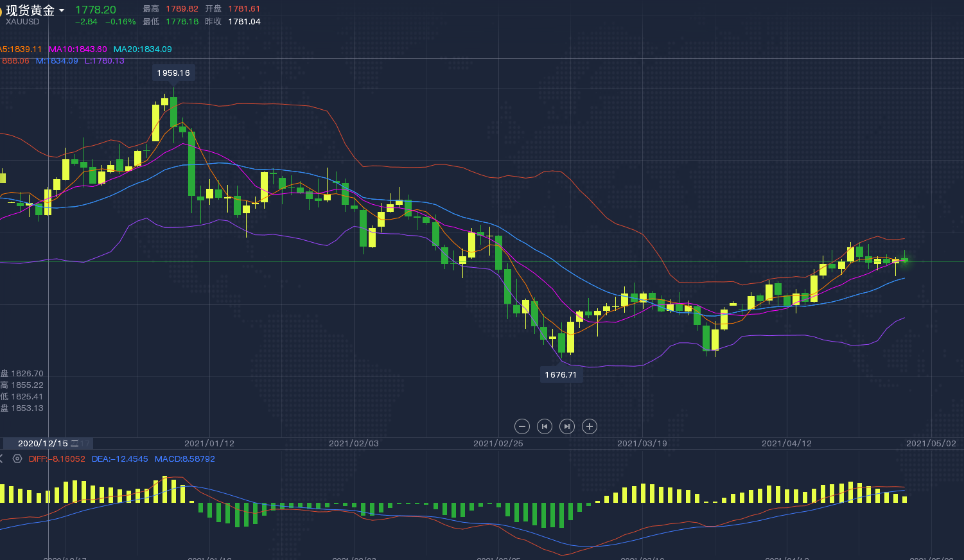Jump to latest candles with skip-forward button

pos(567,426)
